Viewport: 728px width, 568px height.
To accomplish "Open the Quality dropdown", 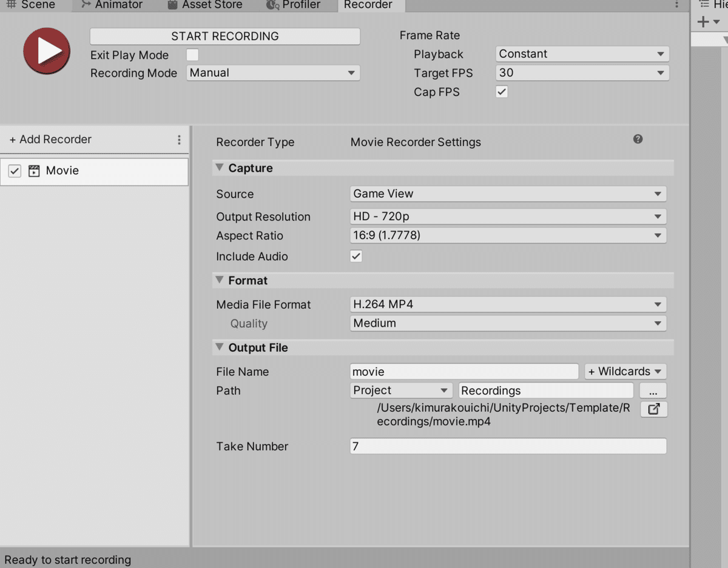I will coord(508,323).
